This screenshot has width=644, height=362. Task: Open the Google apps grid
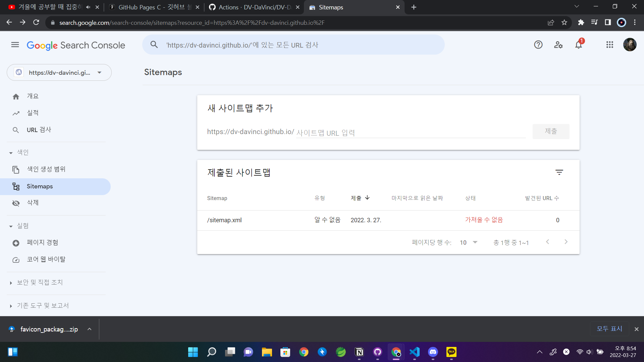[609, 45]
